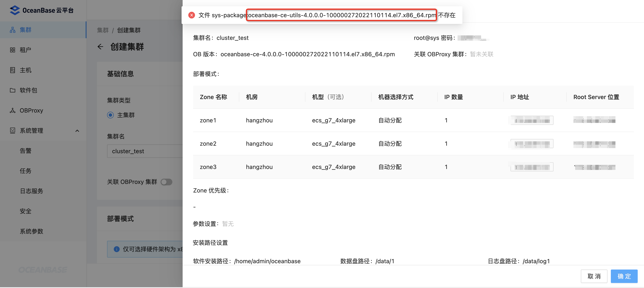The width and height of the screenshot is (644, 288).
Task: Click the zone3 cell in table
Action: point(208,167)
